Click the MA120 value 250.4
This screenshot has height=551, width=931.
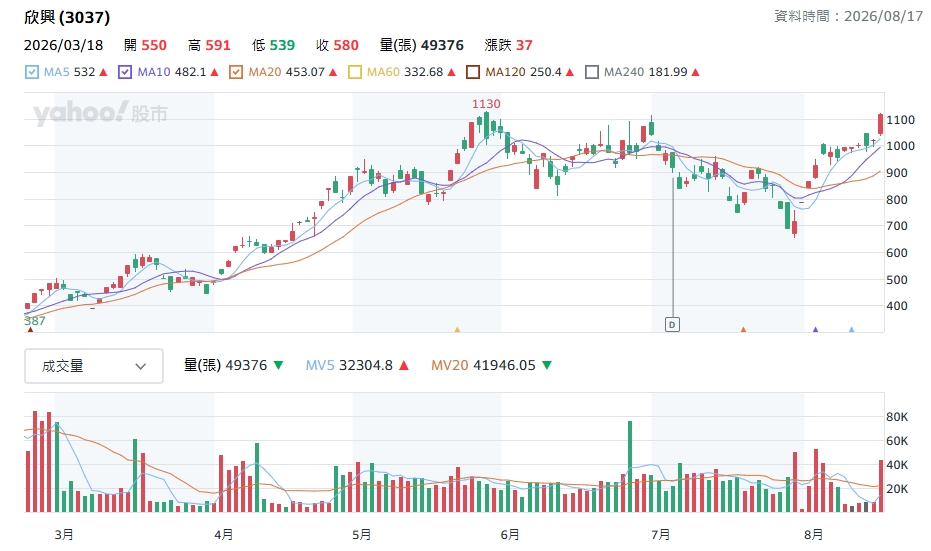(x=546, y=72)
